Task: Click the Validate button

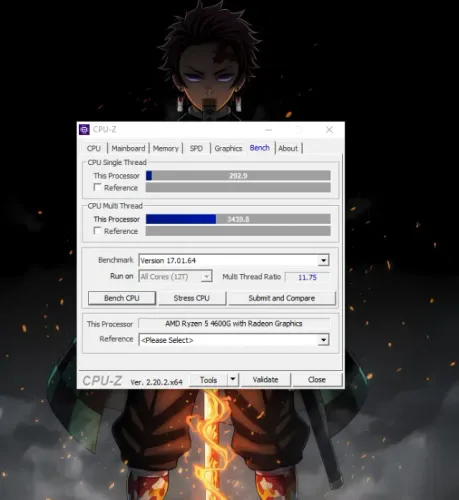Action: [x=266, y=380]
